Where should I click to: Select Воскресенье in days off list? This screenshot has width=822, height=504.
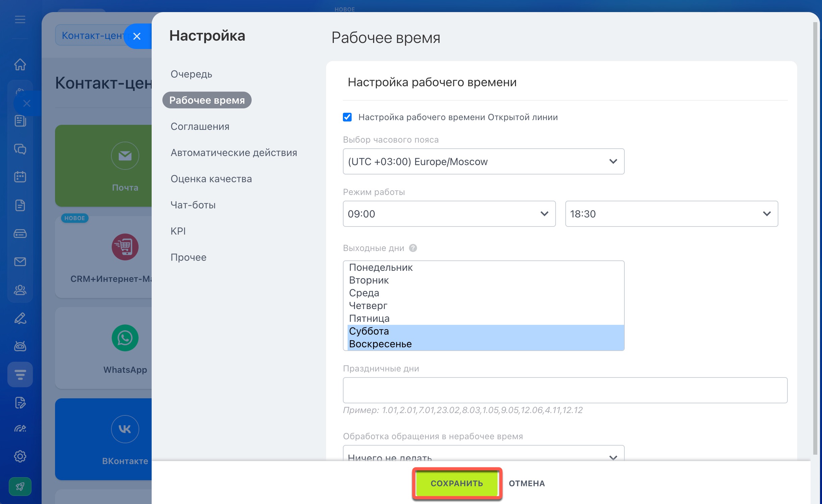486,344
